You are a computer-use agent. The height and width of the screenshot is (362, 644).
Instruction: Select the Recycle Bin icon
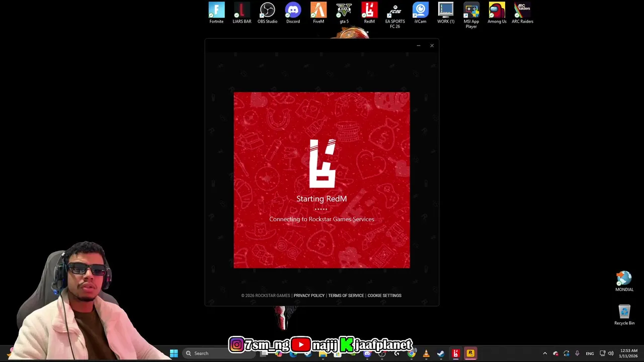(x=624, y=315)
